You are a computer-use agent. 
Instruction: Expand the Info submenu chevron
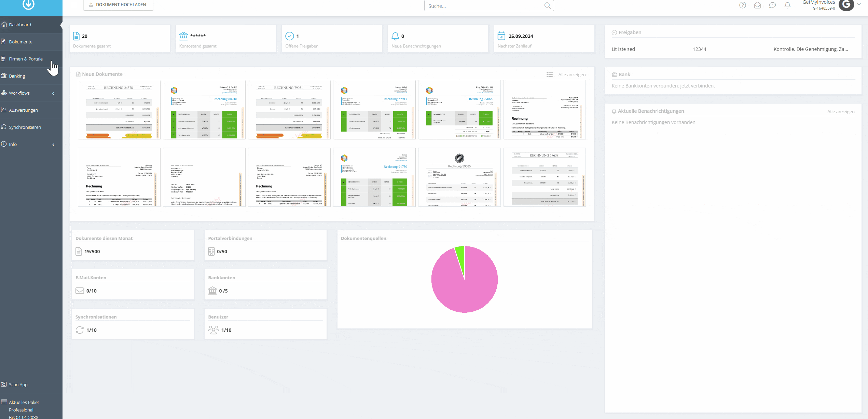coord(53,145)
